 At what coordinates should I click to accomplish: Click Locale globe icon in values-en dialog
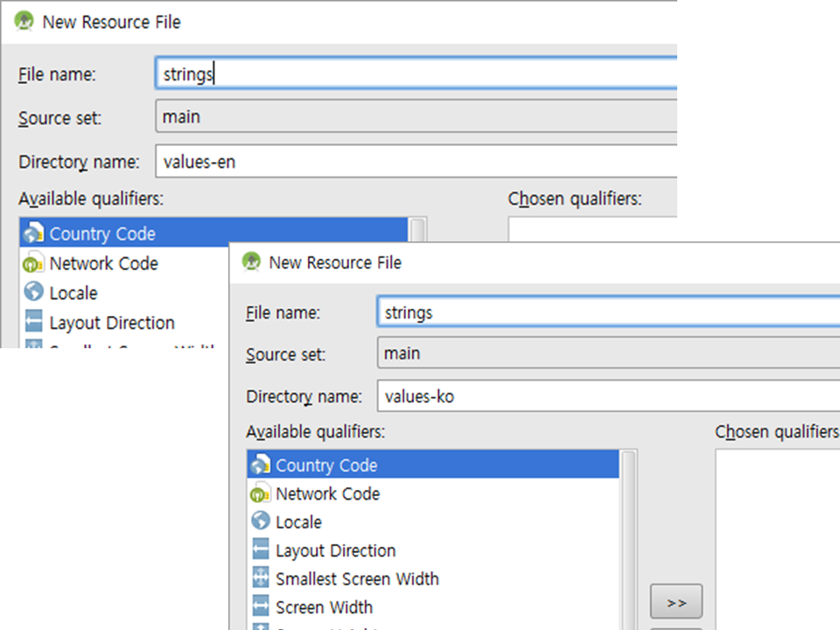tap(34, 292)
